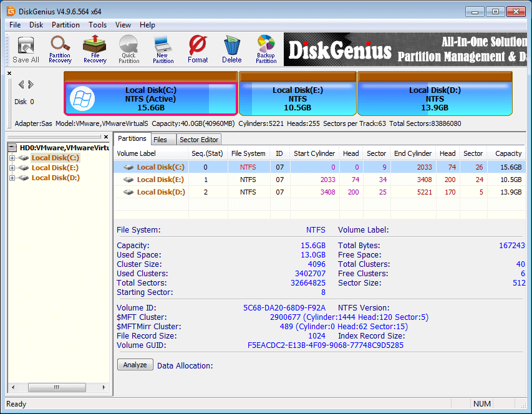Click the Volume Label column header
Screen dimensions: 532x414
coord(151,153)
